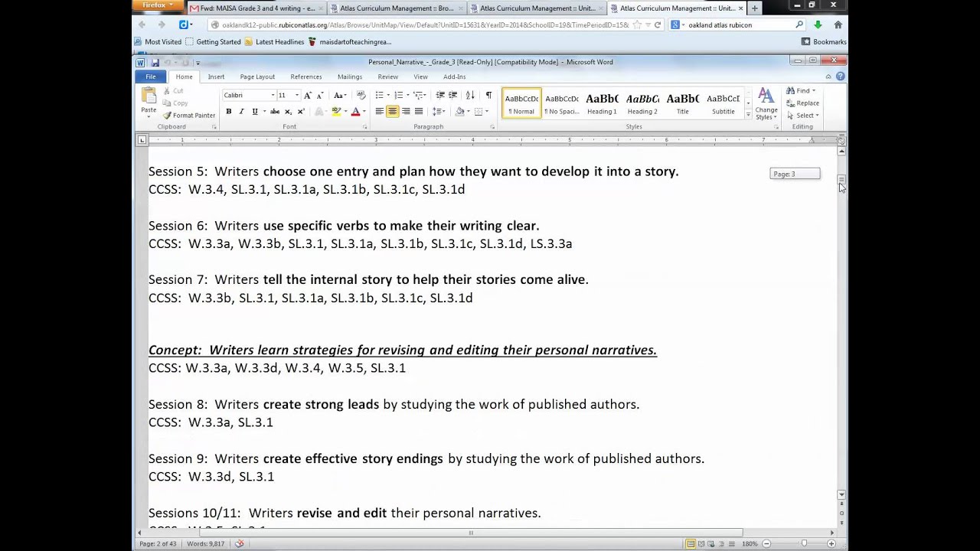Open the Calibri font name dropdown
Image resolution: width=980 pixels, height=551 pixels.
[x=273, y=95]
